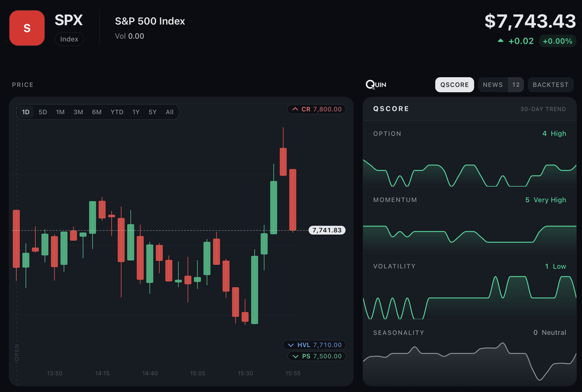Click the red SPX logo icon
Viewport: 582px width, 392px height.
tap(27, 28)
